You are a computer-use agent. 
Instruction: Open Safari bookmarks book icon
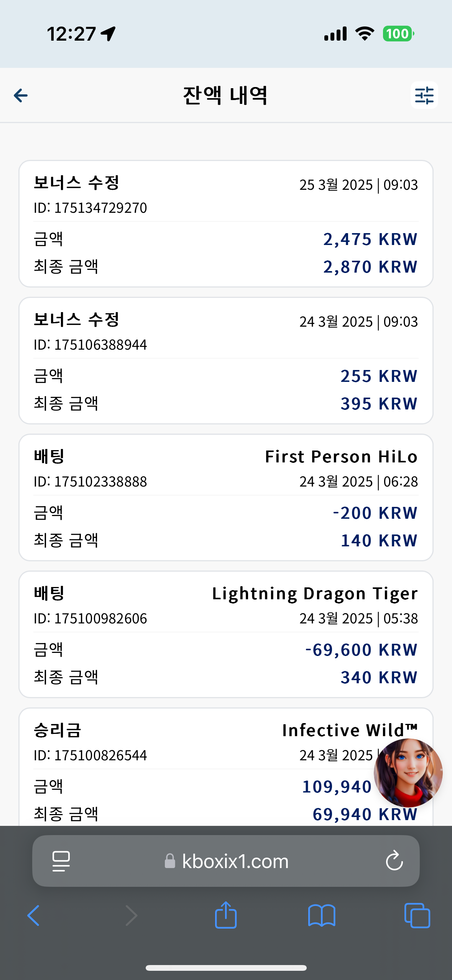click(322, 916)
